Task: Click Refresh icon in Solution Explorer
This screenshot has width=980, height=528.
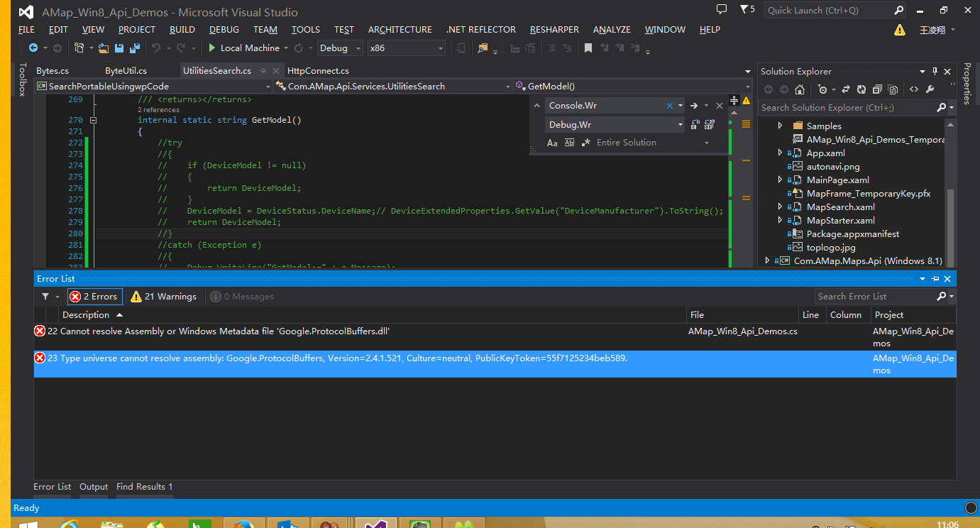Action: click(x=861, y=89)
